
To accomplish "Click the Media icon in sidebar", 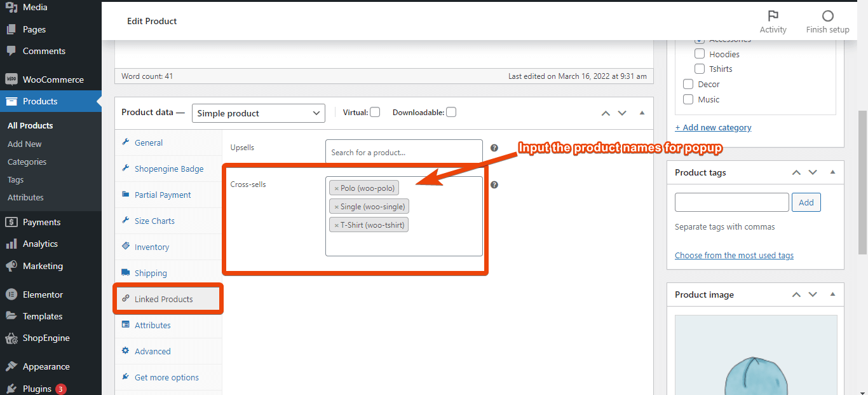I will (11, 8).
